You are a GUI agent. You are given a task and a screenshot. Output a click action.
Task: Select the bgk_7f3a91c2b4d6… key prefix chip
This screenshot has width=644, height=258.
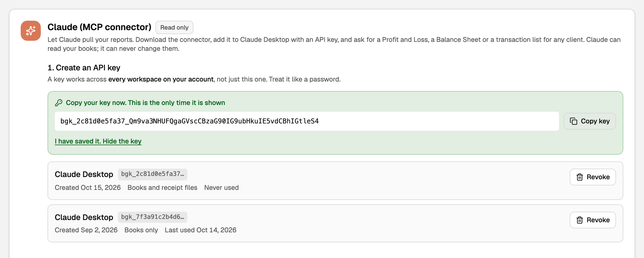pyautogui.click(x=153, y=217)
